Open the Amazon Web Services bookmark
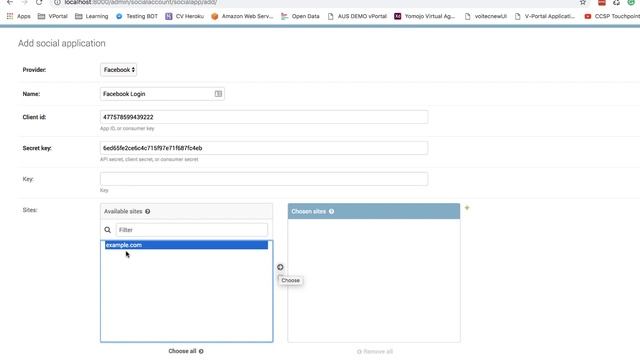The image size is (640, 360). 242,16
